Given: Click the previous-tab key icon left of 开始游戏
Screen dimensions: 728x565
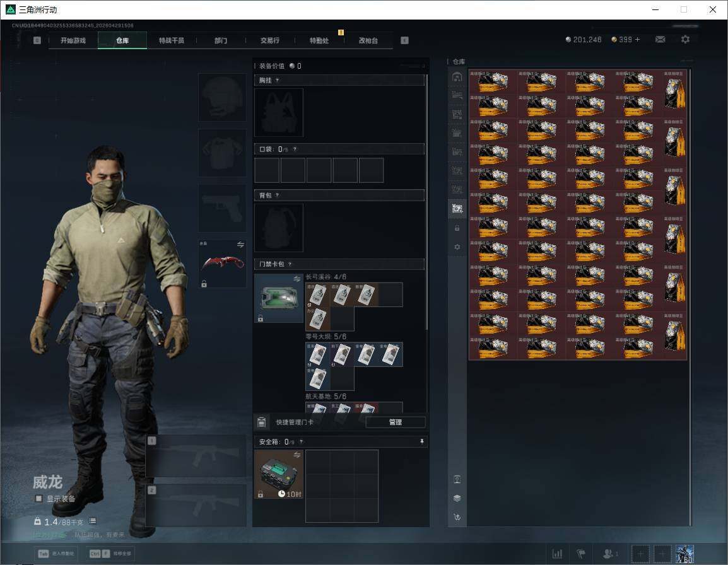Looking at the screenshot, I should click(37, 40).
